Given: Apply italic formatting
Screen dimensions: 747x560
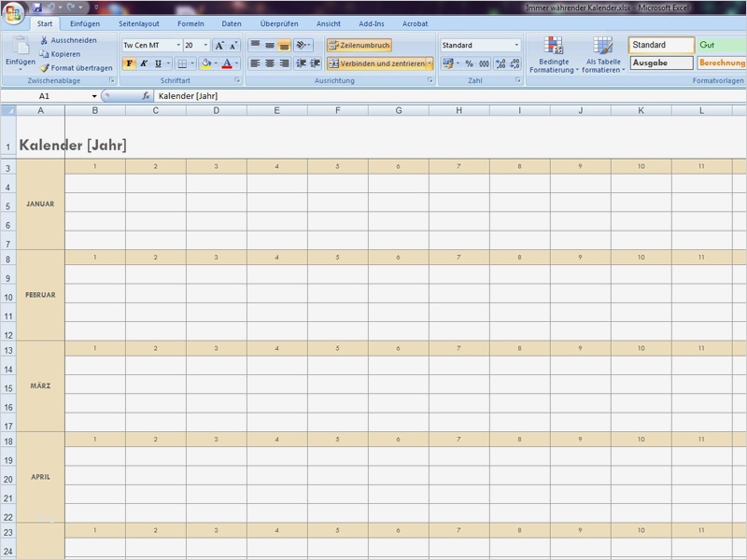Looking at the screenshot, I should click(x=143, y=63).
